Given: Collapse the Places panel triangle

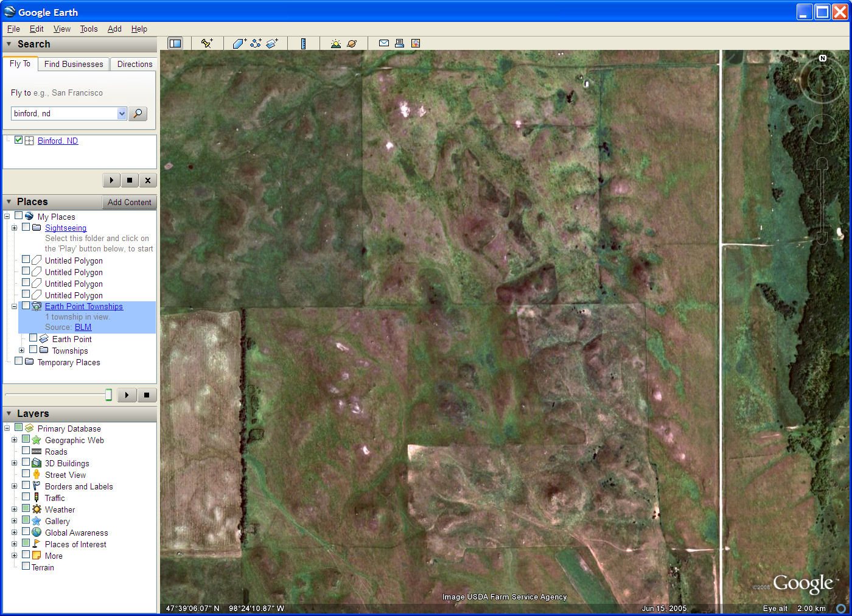Looking at the screenshot, I should click(9, 201).
